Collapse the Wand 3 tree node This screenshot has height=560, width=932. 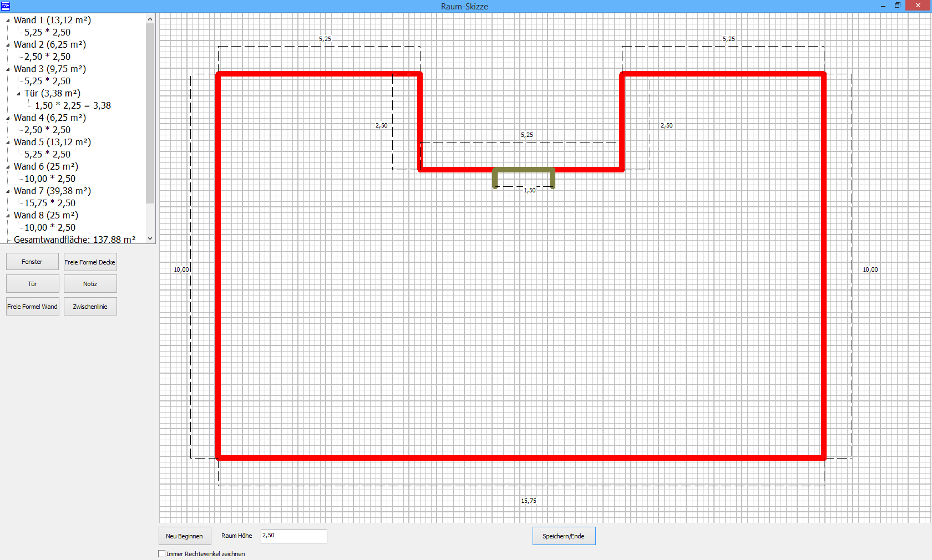click(x=8, y=69)
